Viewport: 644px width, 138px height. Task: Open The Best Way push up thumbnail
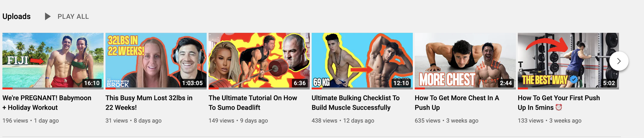568,61
